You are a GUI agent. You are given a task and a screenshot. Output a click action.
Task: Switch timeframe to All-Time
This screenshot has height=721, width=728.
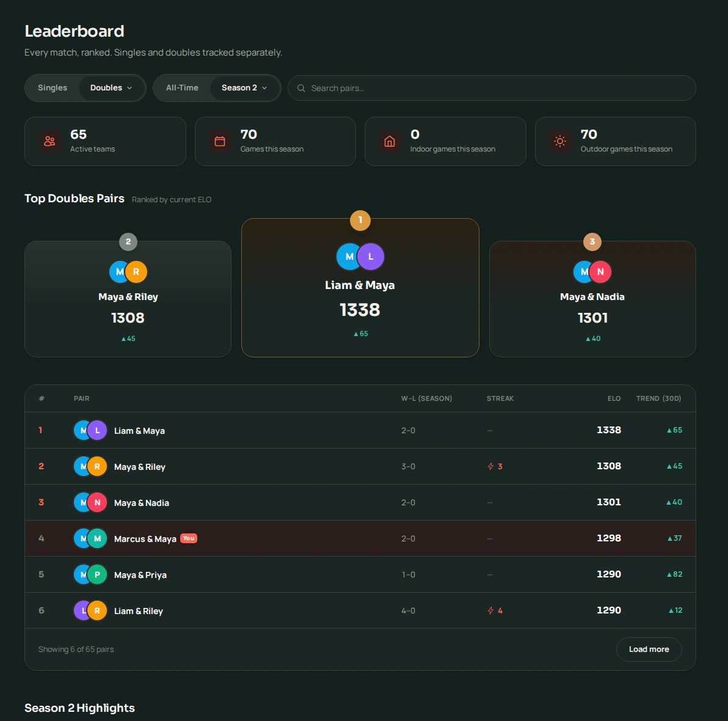coord(182,88)
